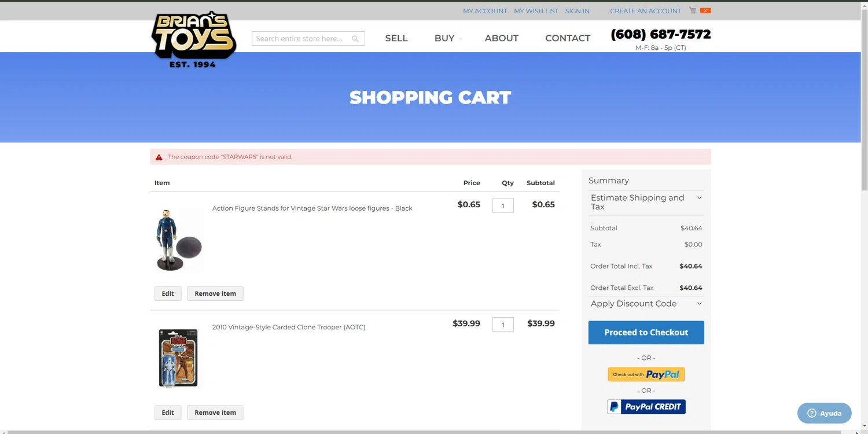Click quantity field for Action Figure Stands
The image size is (868, 434).
[503, 205]
